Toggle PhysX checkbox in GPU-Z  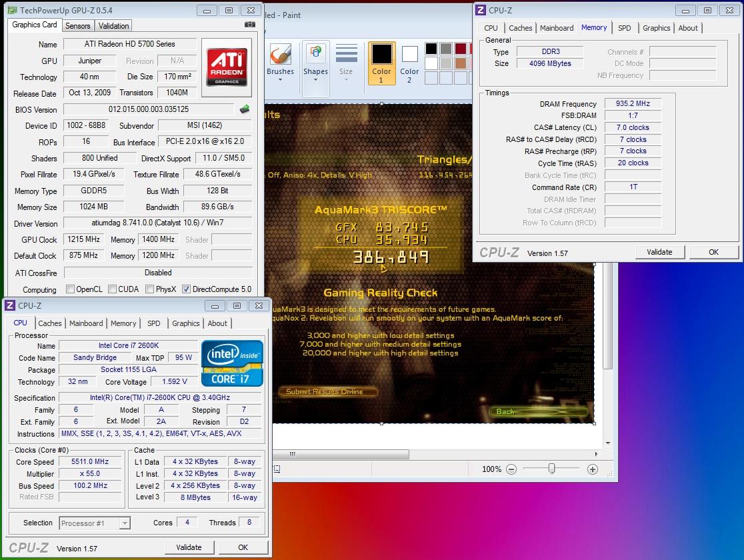click(x=149, y=289)
